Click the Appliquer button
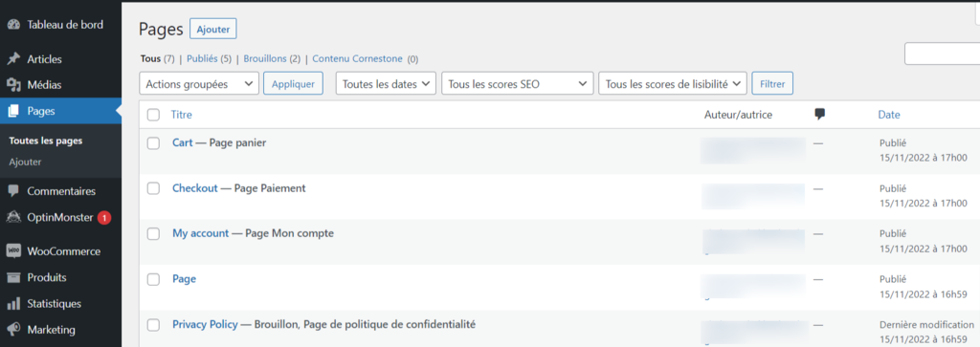980x347 pixels. point(293,83)
